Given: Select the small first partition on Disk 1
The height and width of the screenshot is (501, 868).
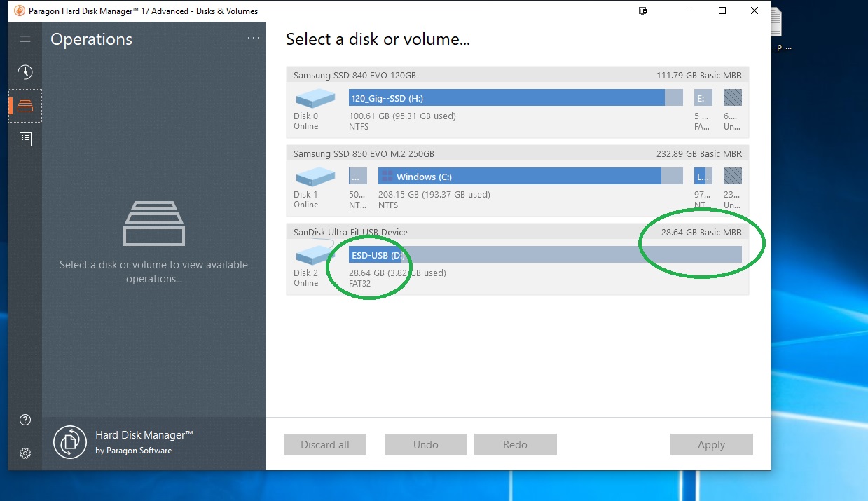Looking at the screenshot, I should click(358, 177).
